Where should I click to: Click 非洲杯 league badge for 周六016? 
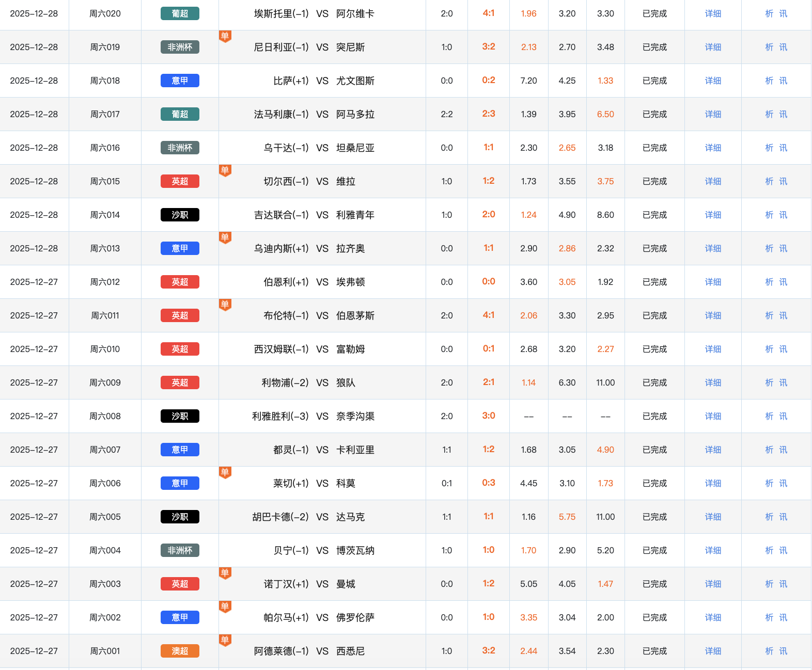(x=180, y=148)
